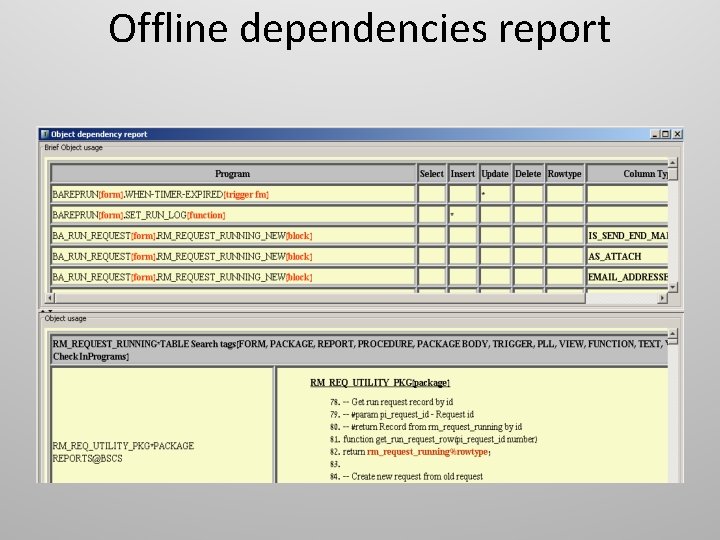The width and height of the screenshot is (720, 540).
Task: Click code line 81 function get_run_request_row
Action: pyautogui.click(x=433, y=439)
